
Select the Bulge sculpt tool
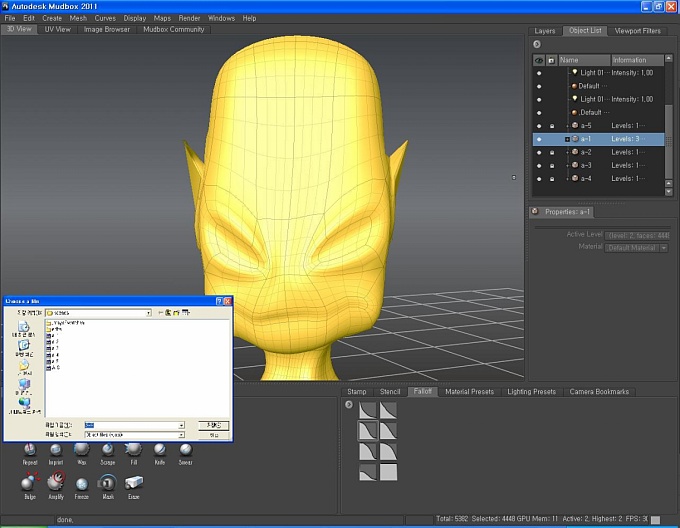coord(29,483)
